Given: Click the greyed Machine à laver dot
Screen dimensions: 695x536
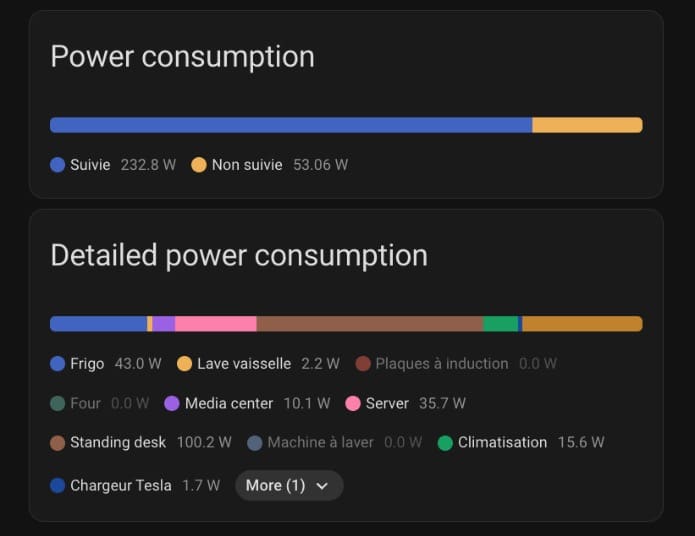Looking at the screenshot, I should click(255, 442).
